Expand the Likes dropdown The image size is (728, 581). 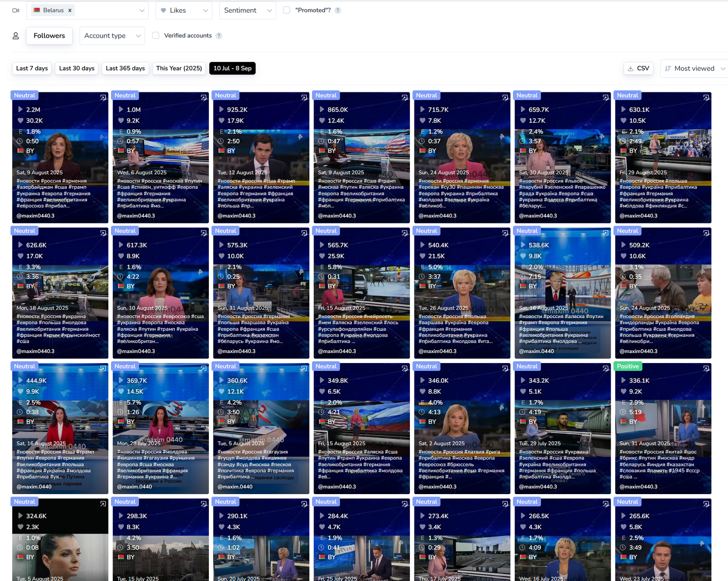[x=184, y=10]
